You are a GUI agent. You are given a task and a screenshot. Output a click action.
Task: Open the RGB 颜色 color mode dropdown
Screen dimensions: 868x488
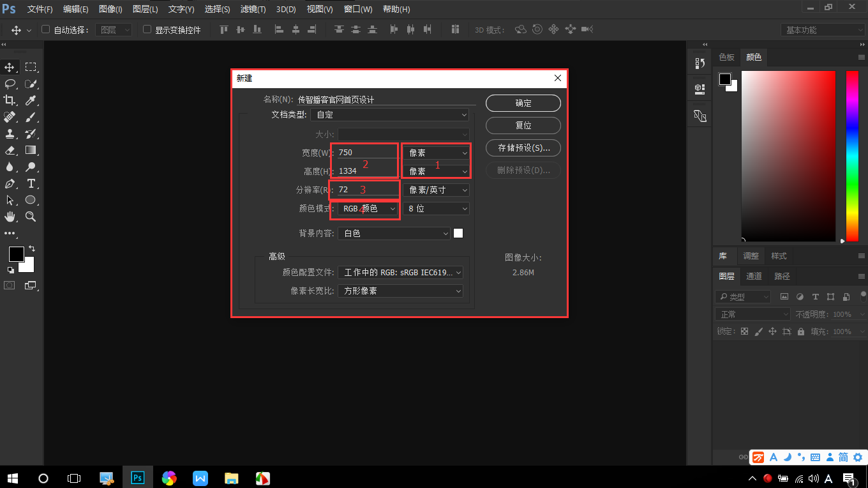[368, 209]
